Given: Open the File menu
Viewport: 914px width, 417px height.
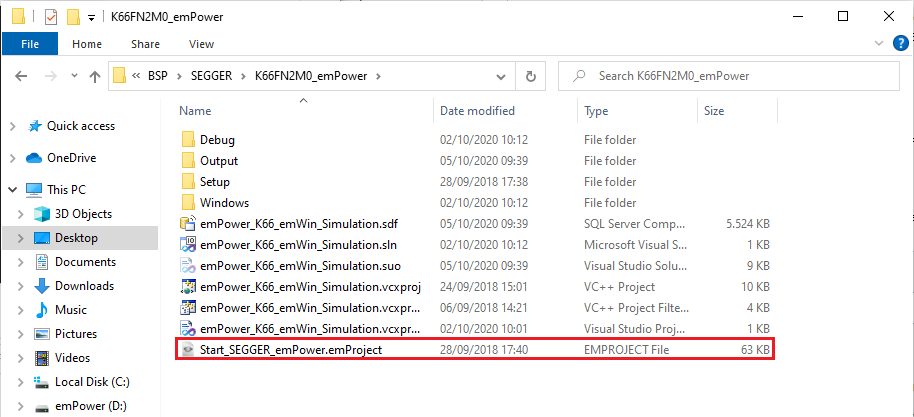Looking at the screenshot, I should [30, 44].
